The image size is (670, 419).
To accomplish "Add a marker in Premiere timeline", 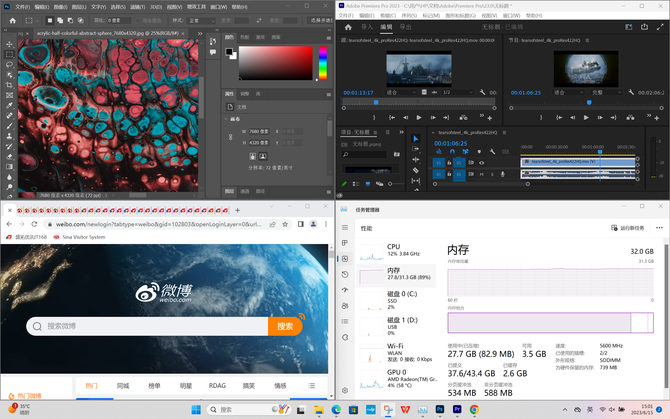I will (x=479, y=152).
